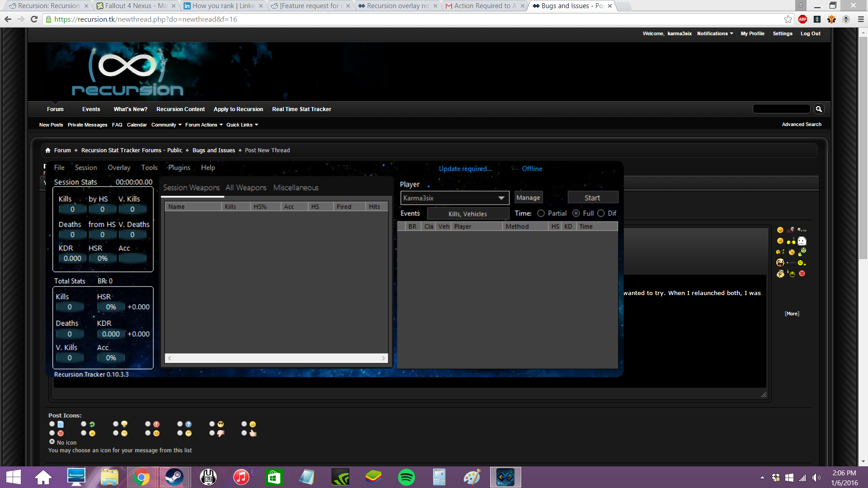
Task: Drag the horizontal scrollbar in weapons list
Action: (275, 357)
